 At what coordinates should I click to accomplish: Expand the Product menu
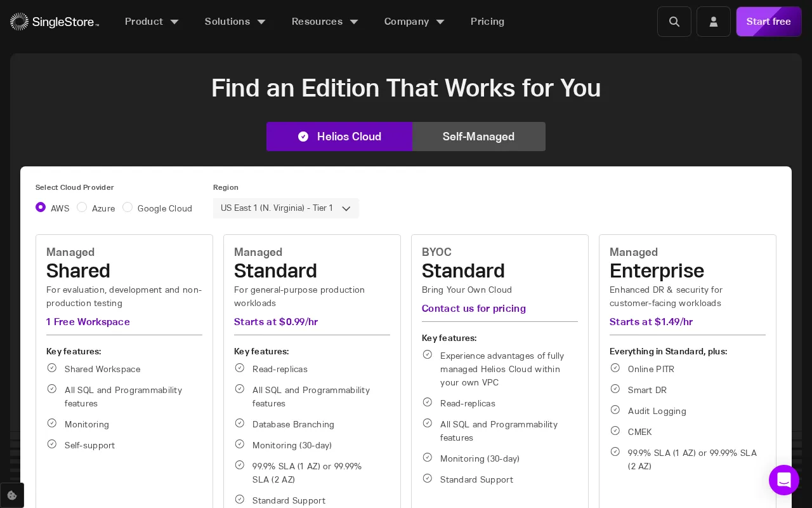pos(152,22)
